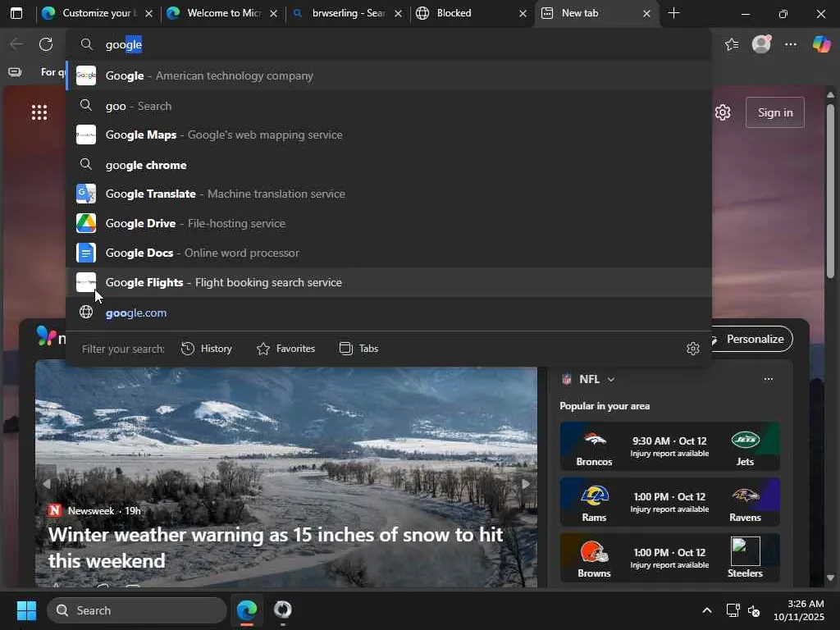Select Google Maps suggestion
Screen dimensions: 840x630
(x=390, y=135)
